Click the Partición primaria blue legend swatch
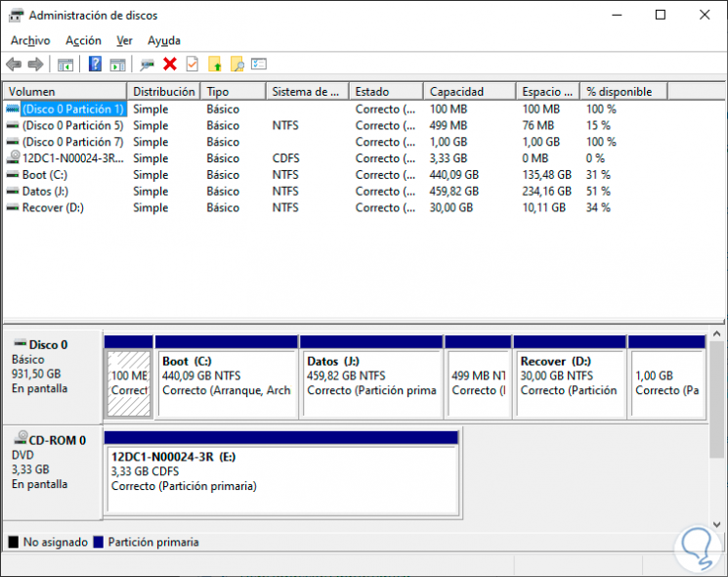This screenshot has height=577, width=728. 98,542
